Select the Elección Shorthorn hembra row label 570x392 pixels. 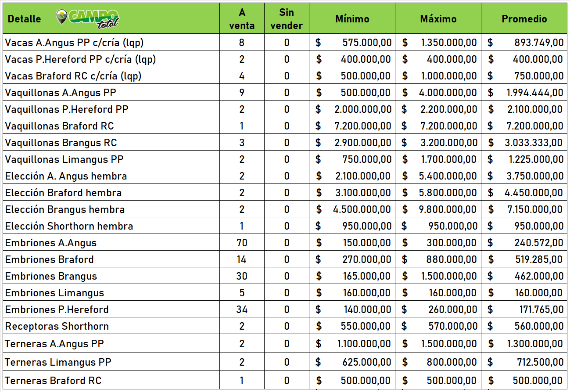click(x=69, y=226)
